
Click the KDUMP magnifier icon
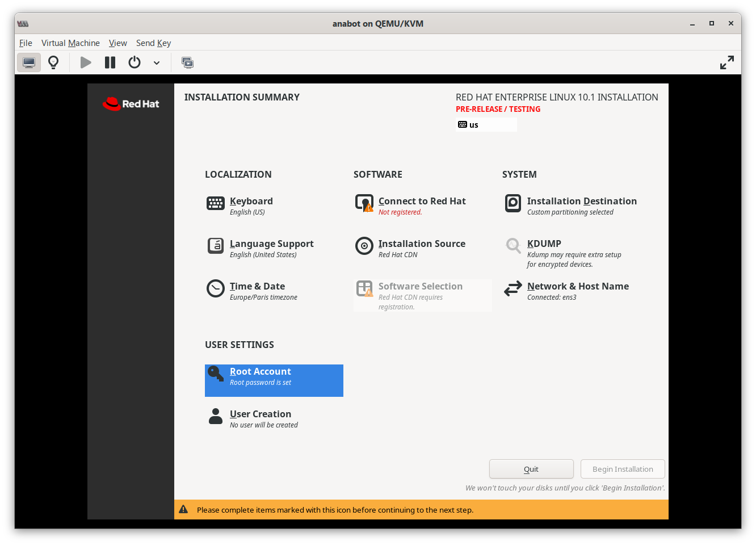pyautogui.click(x=513, y=246)
